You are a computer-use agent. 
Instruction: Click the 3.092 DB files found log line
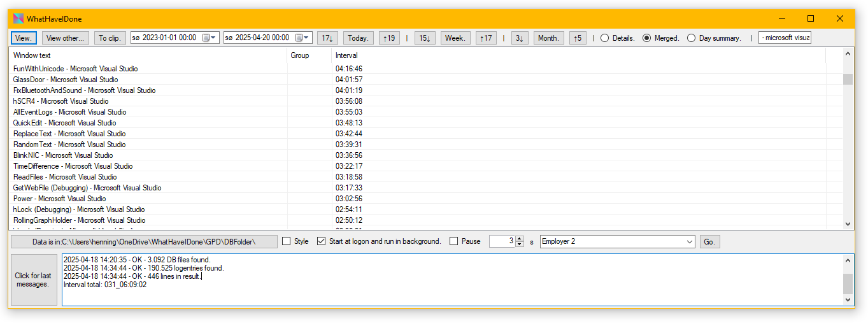[137, 260]
